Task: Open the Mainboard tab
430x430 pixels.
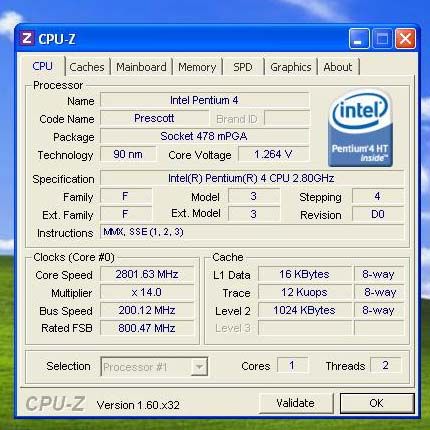Action: point(141,67)
